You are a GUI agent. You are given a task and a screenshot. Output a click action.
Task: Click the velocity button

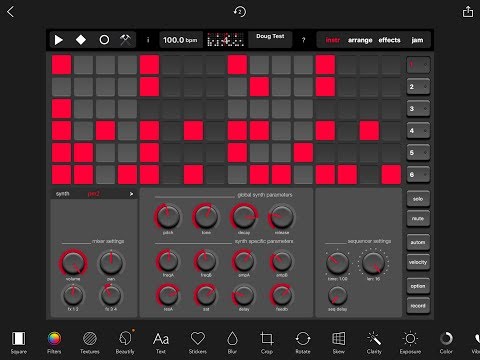pos(418,262)
